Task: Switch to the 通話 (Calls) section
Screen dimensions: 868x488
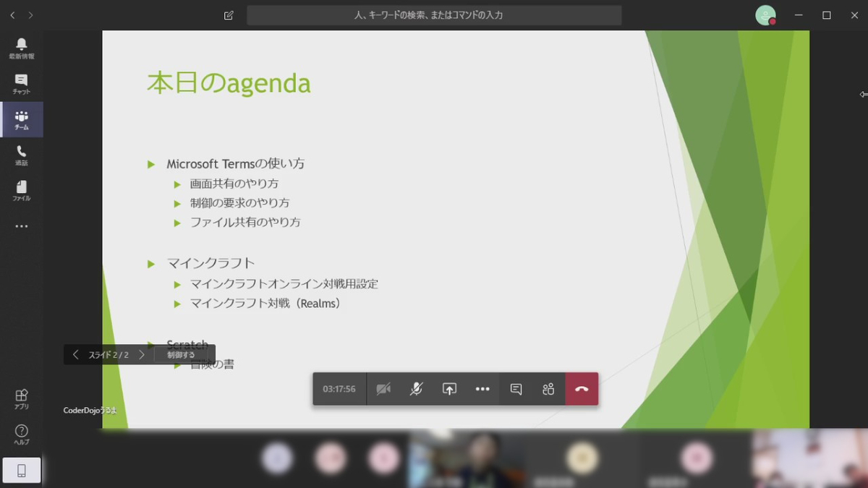Action: [21, 155]
